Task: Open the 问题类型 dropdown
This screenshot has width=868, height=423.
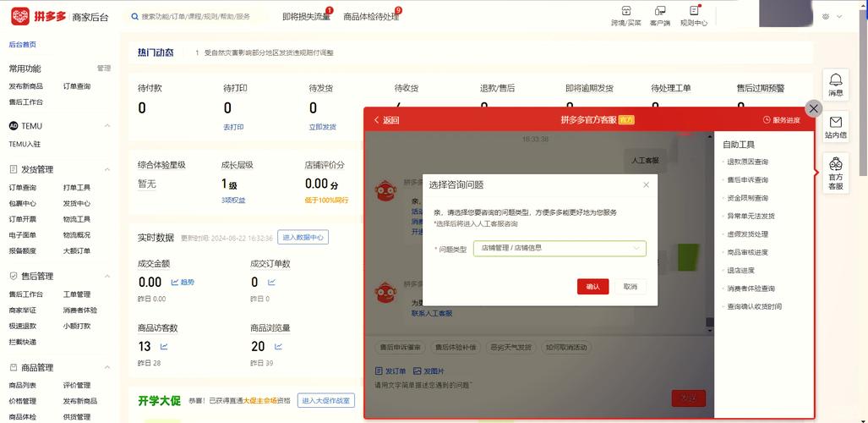Action: [560, 249]
